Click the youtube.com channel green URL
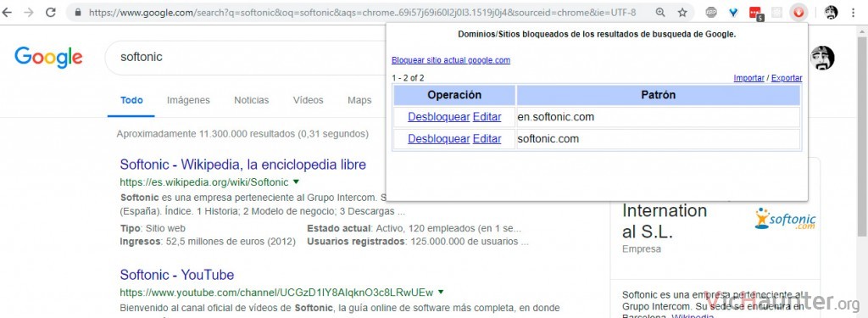 click(277, 292)
